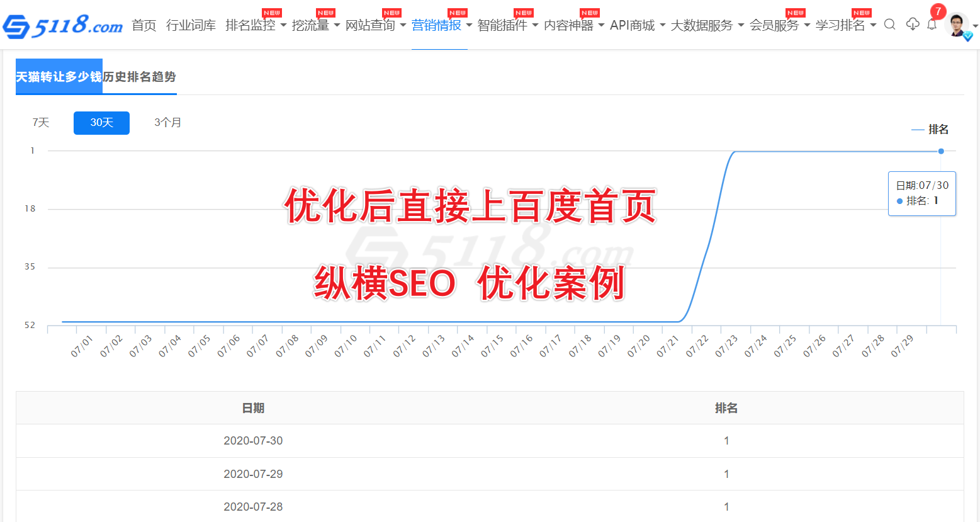Select the 3个月 time range
The height and width of the screenshot is (522, 980).
pyautogui.click(x=167, y=123)
